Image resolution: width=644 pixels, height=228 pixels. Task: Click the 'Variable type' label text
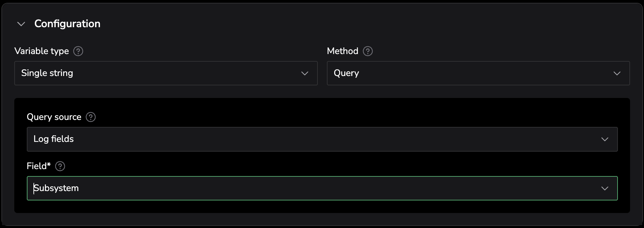(x=42, y=51)
